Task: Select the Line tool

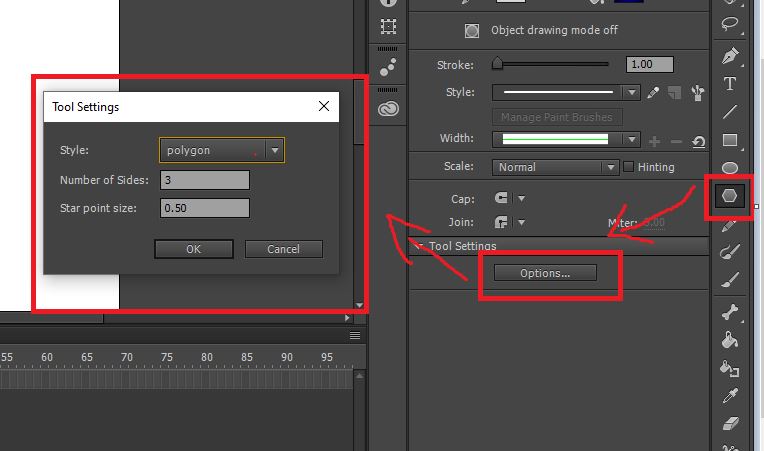Action: point(729,112)
